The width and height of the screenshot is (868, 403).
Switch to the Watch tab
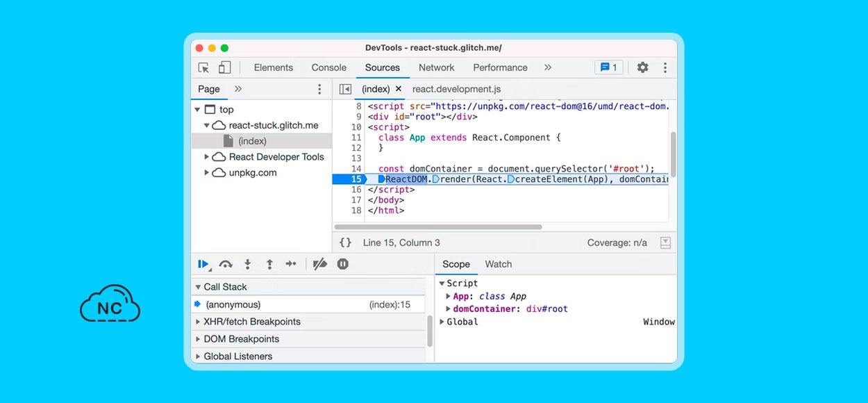tap(499, 264)
